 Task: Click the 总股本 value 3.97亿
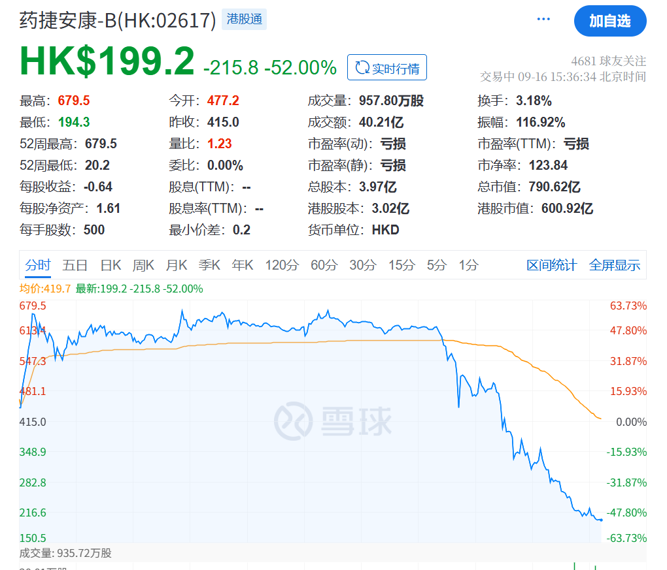pos(378,187)
